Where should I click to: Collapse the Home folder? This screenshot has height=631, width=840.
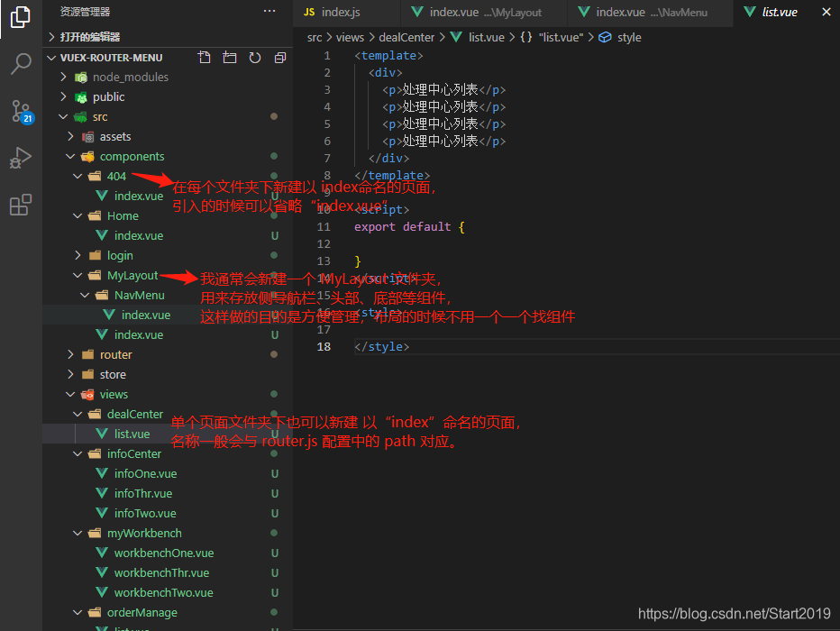(x=168, y=215)
